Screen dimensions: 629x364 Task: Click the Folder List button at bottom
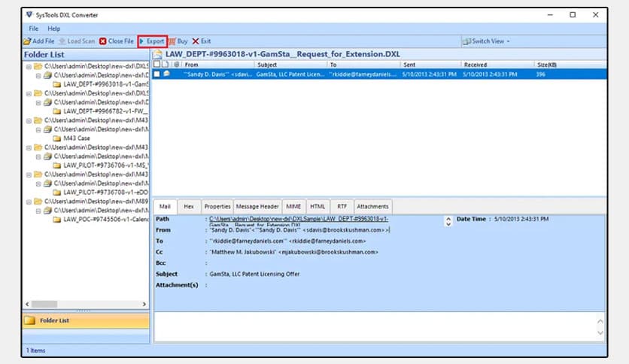click(86, 320)
